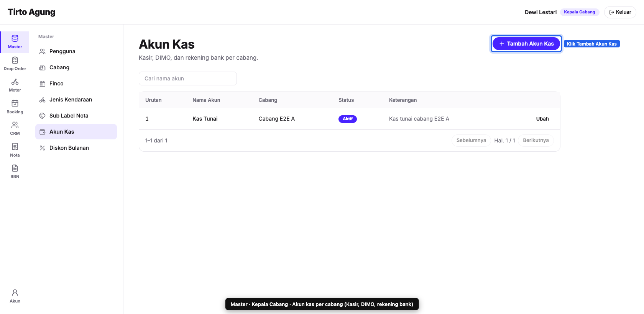Go to the Sebelumnya page
This screenshot has height=314, width=644.
click(471, 141)
